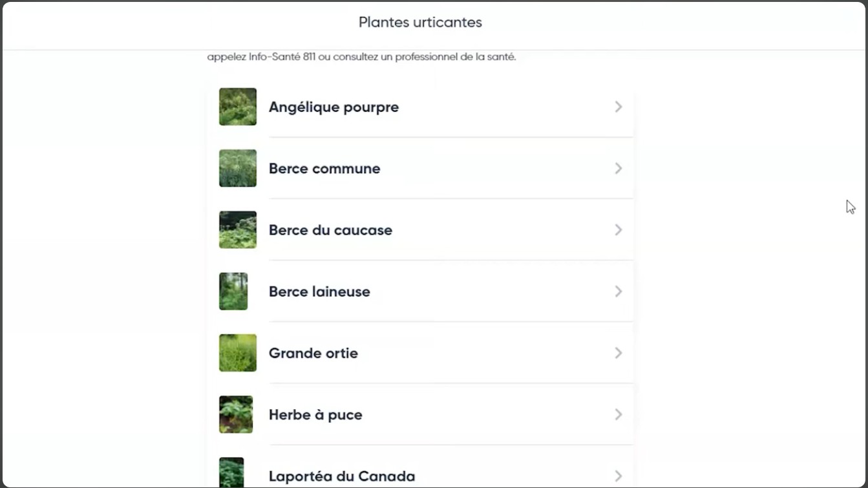The height and width of the screenshot is (488, 868).
Task: Open the Angélique pourpre plant photo
Action: pyautogui.click(x=238, y=107)
